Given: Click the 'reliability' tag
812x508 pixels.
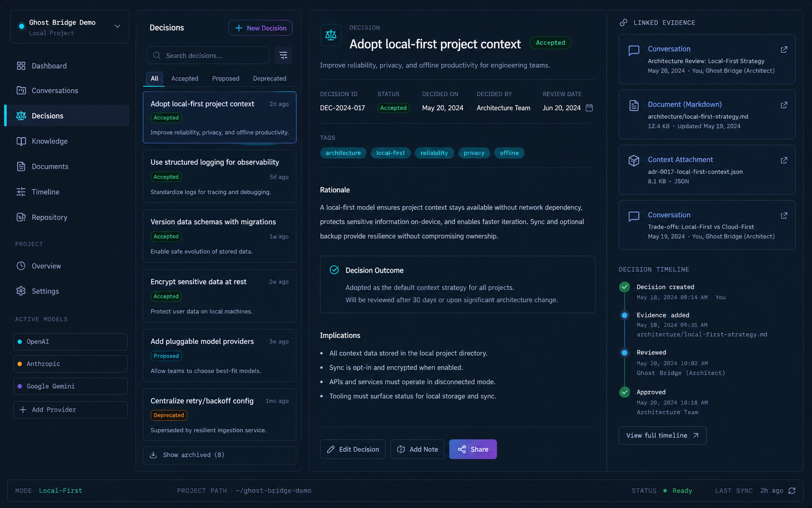Looking at the screenshot, I should pyautogui.click(x=434, y=153).
